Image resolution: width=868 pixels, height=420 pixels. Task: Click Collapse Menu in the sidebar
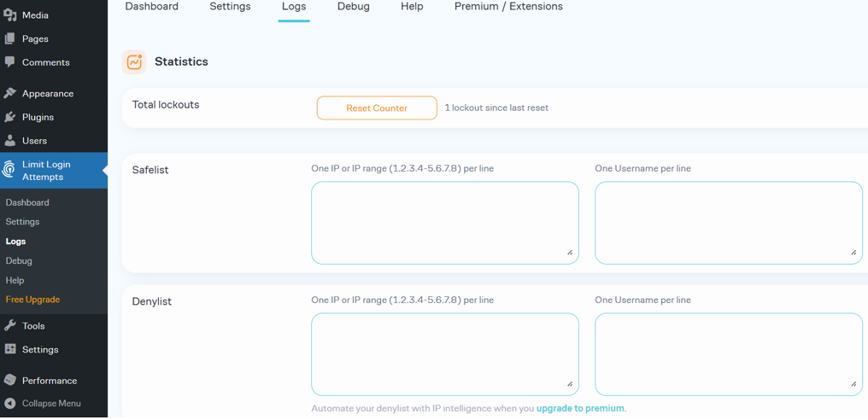[x=51, y=404]
